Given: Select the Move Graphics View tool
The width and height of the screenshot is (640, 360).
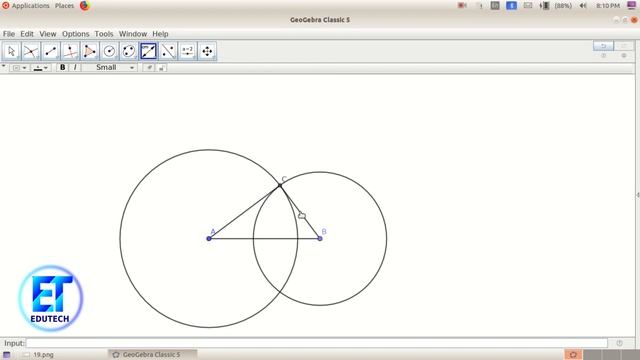Looking at the screenshot, I should tap(207, 51).
